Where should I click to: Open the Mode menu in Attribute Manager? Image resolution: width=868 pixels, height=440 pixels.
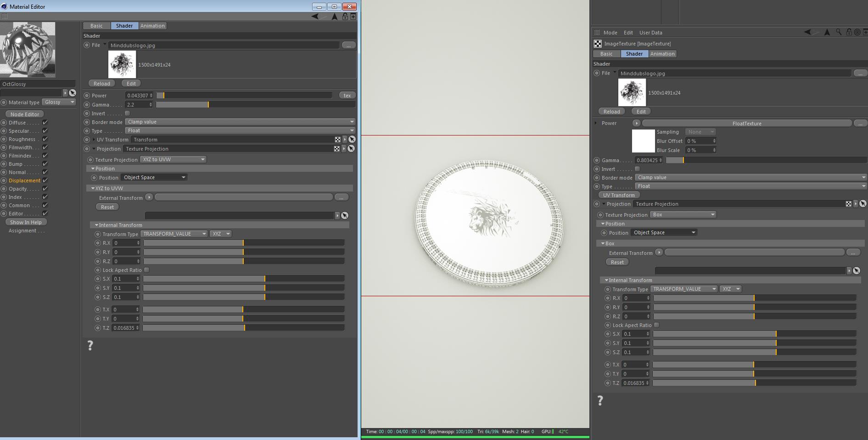tap(610, 33)
